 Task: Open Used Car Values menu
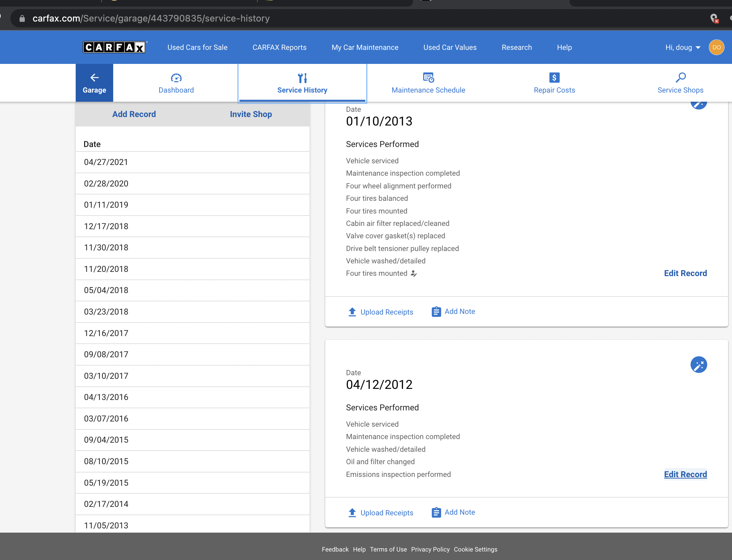point(450,47)
